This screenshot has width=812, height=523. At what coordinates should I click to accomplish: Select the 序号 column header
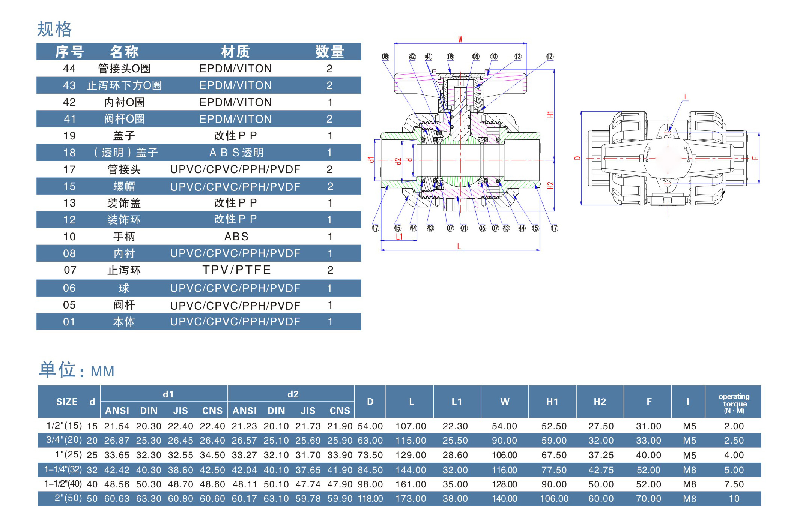69,52
